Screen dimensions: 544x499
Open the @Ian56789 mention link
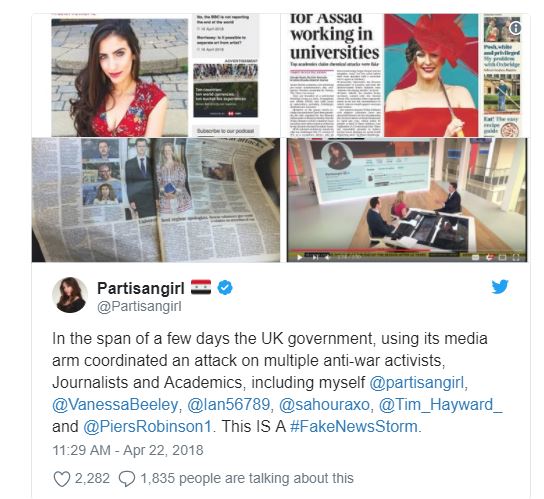coord(228,405)
